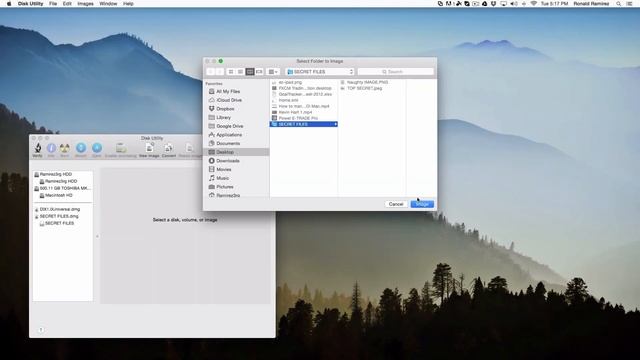
Task: Select Music in the dialog sidebar
Action: [x=222, y=178]
